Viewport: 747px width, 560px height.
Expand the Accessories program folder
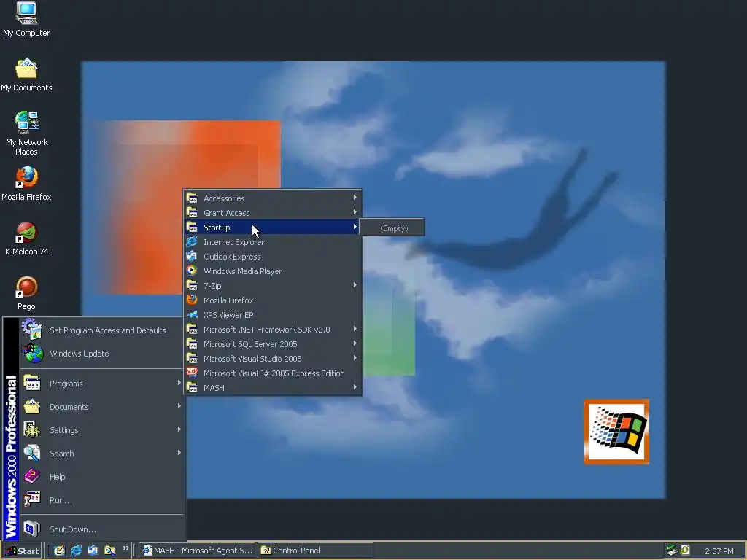point(273,198)
